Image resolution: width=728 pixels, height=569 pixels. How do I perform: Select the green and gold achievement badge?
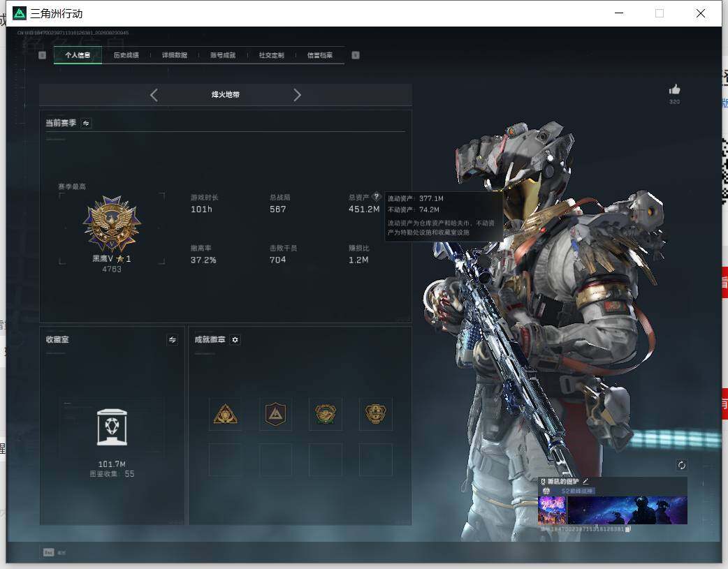click(x=326, y=414)
